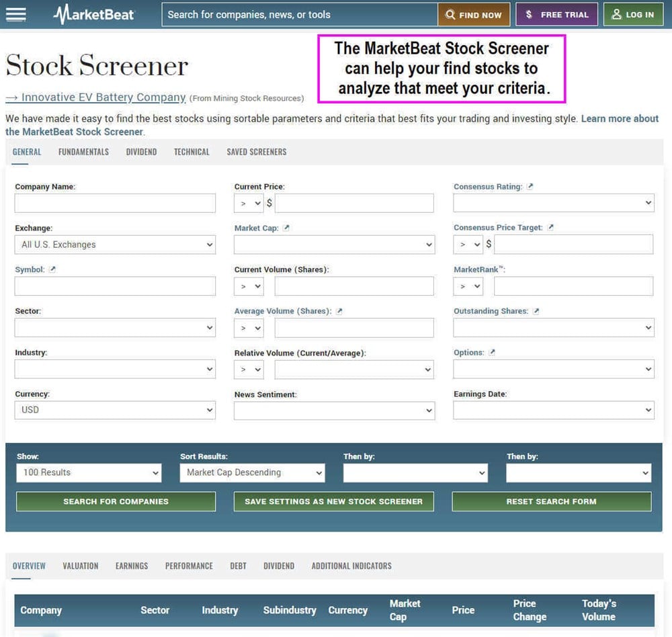The image size is (672, 637).
Task: Click info icon beside Consensus Price Target
Action: tap(550, 228)
